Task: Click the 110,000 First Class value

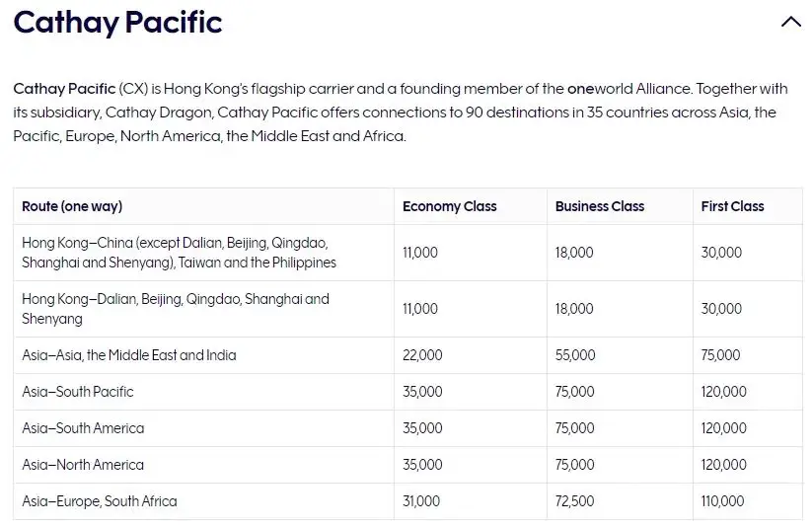Action: (x=723, y=501)
